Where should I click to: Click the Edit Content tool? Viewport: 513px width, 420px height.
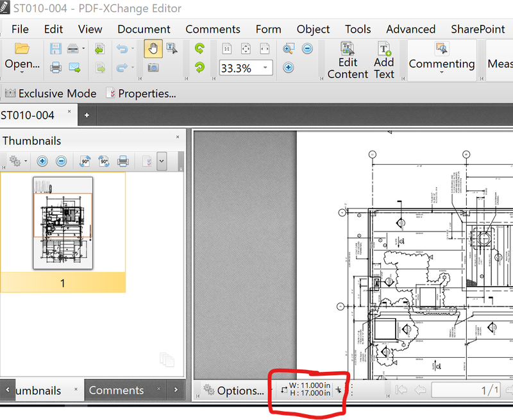[348, 61]
